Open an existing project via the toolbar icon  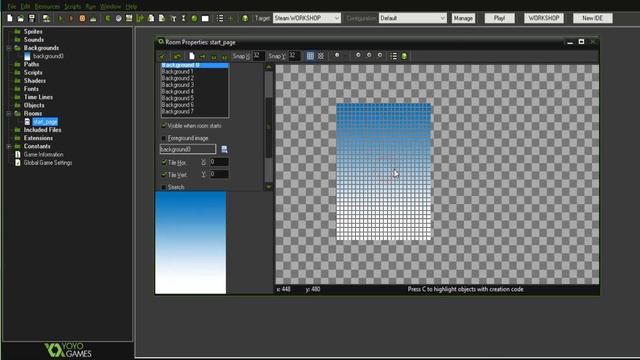click(x=20, y=18)
